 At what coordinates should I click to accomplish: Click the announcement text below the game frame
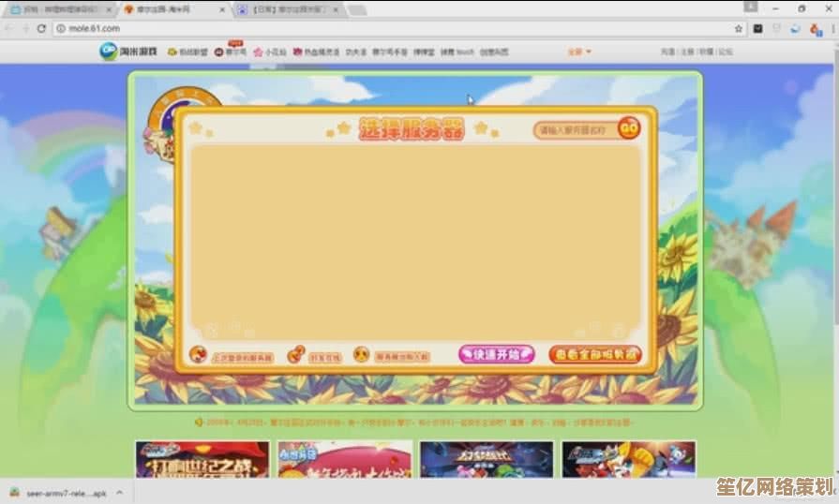pos(418,422)
